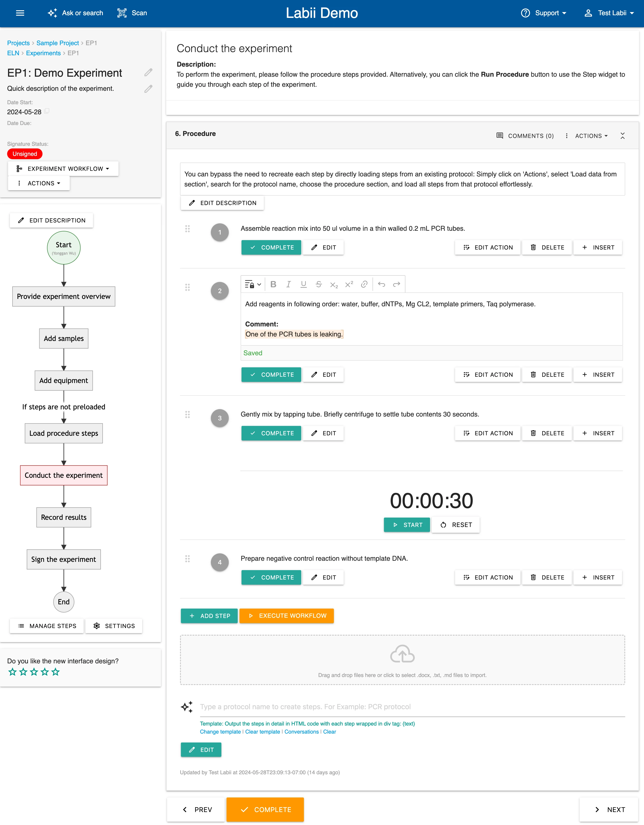Select the Record results workflow step
Screen dimensions: 644x825
(x=64, y=518)
